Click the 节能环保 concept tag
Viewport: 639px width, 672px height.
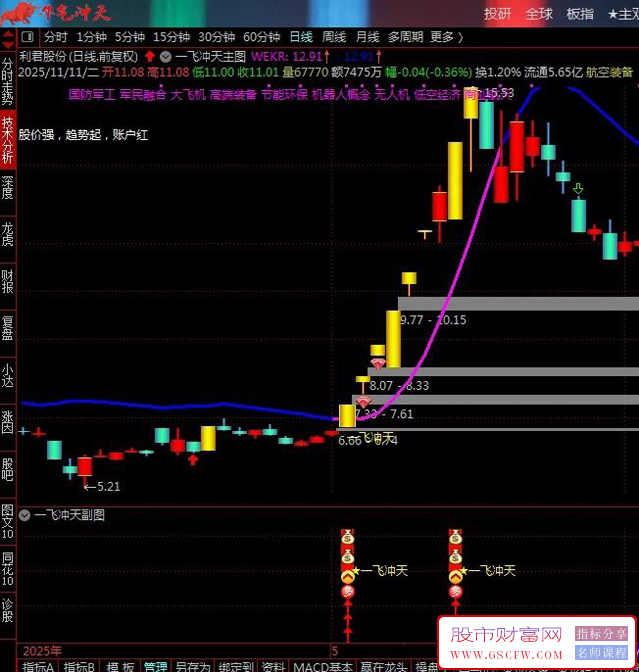click(x=284, y=94)
